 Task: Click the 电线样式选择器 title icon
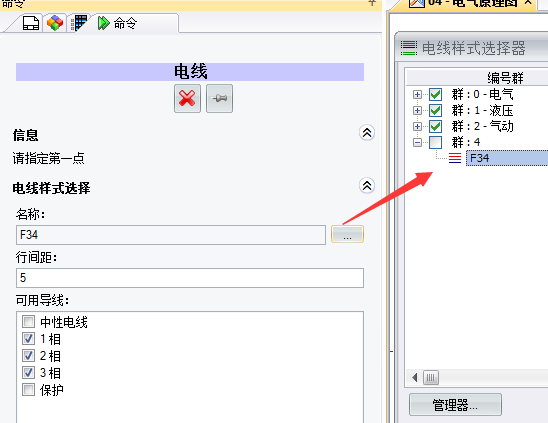click(x=409, y=48)
